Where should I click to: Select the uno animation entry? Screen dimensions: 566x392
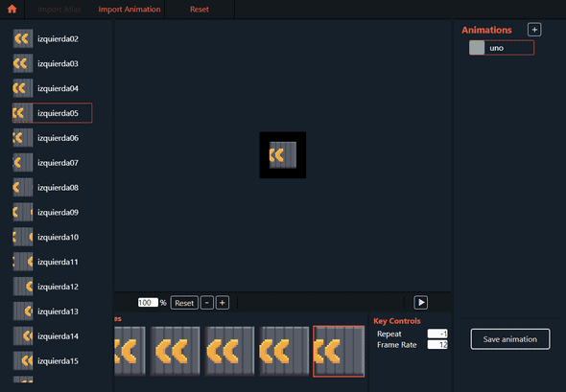click(502, 48)
